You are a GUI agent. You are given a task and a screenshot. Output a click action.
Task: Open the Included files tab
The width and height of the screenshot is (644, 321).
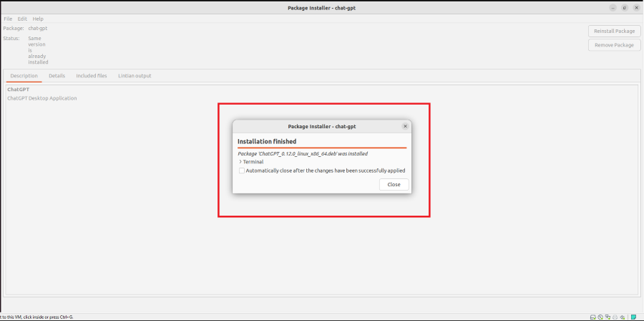[x=92, y=76]
